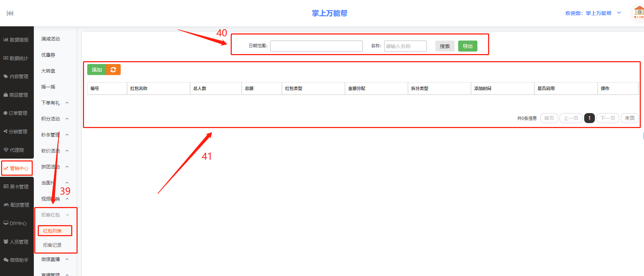Open 数据简报 with the bar chart icon
644x276 pixels.
click(x=16, y=40)
